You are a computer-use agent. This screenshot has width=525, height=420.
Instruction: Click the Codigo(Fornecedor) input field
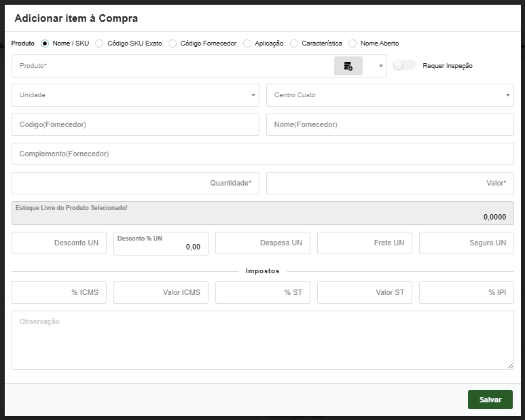pos(135,124)
